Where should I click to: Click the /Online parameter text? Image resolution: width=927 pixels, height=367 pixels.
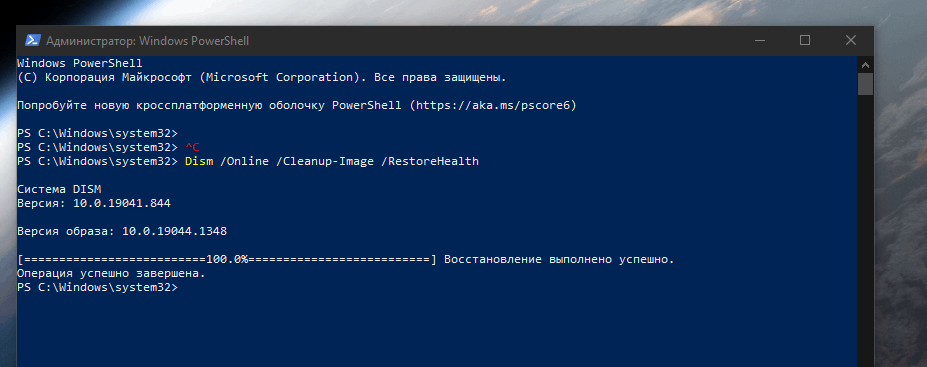244,161
